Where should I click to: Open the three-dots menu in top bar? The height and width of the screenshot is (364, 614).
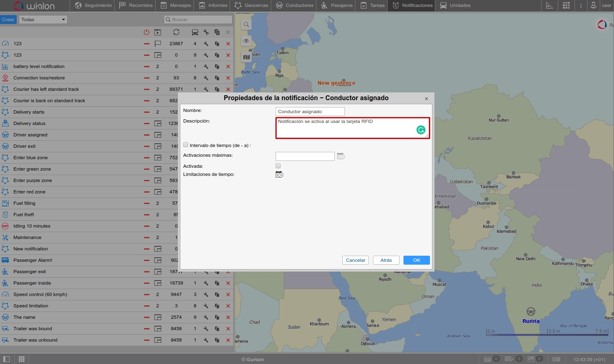(581, 5)
